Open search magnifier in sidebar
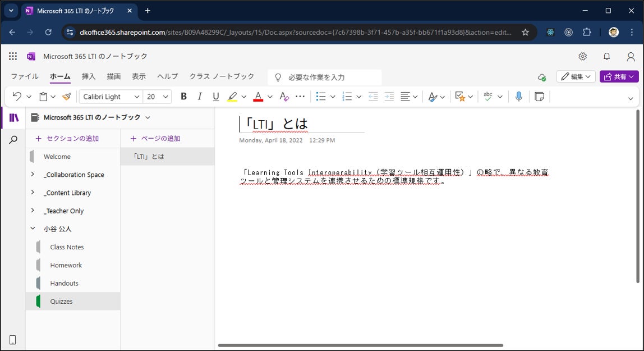This screenshot has height=351, width=644. 13,140
